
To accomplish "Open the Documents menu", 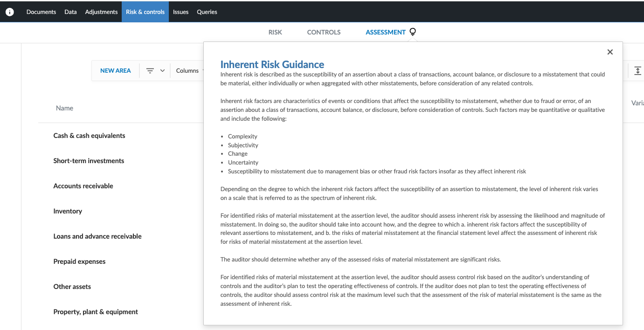I will [x=41, y=12].
